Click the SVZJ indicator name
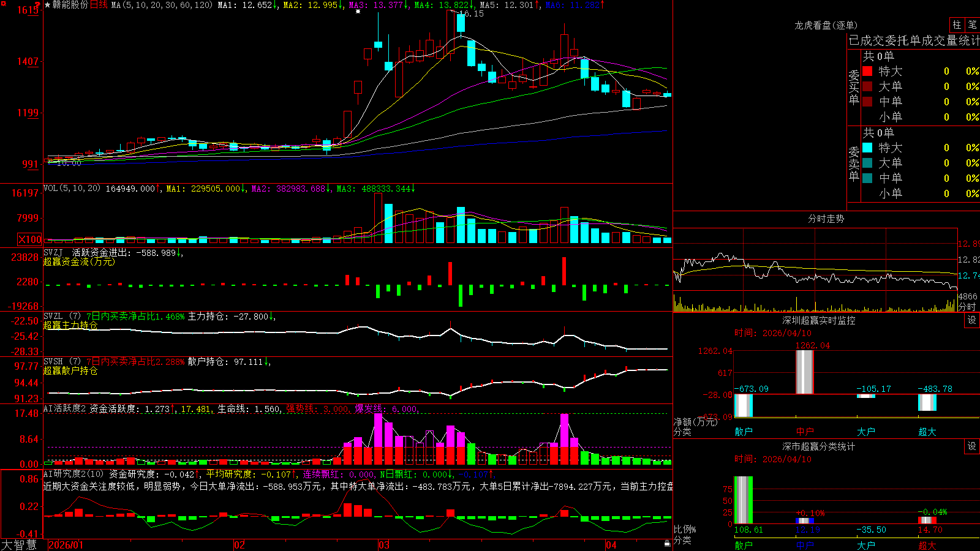The height and width of the screenshot is (551, 980). click(53, 252)
